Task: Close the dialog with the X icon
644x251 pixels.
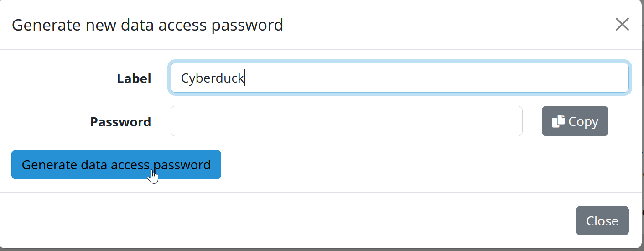Action: [622, 24]
